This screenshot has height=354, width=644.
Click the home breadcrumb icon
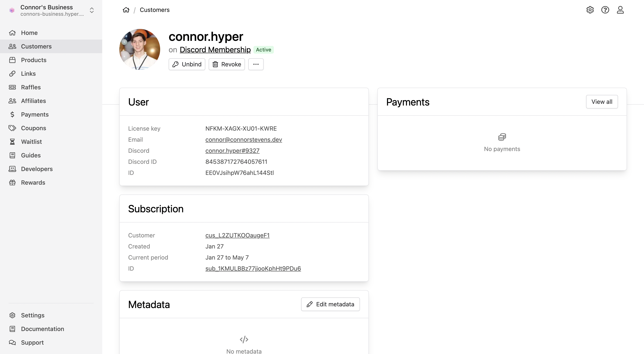click(126, 10)
